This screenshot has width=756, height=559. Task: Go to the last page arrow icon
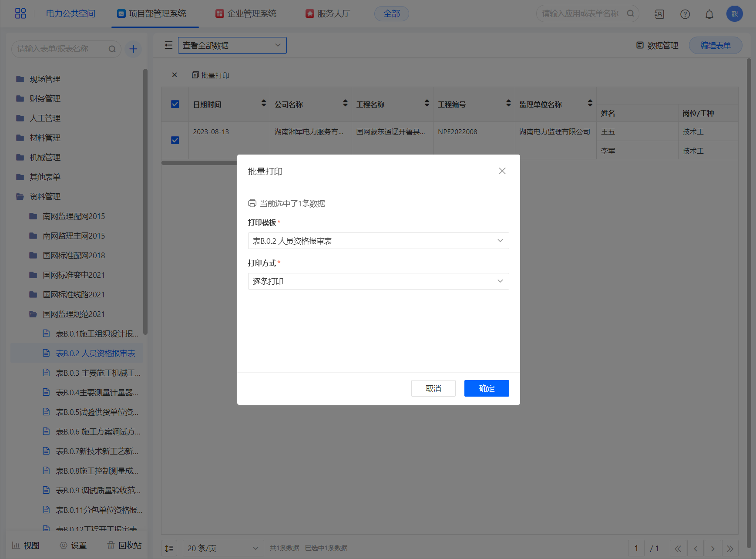[730, 549]
